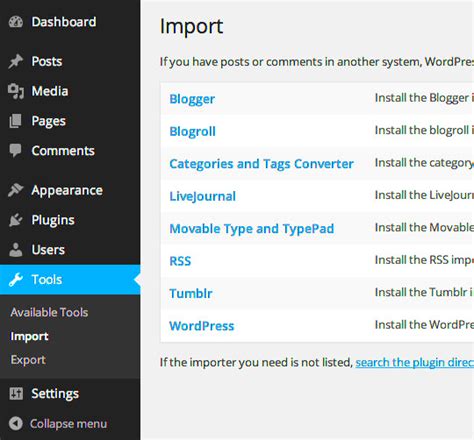Open Movable Type and TypePad link
Screen dimensions: 474x440
[252, 229]
